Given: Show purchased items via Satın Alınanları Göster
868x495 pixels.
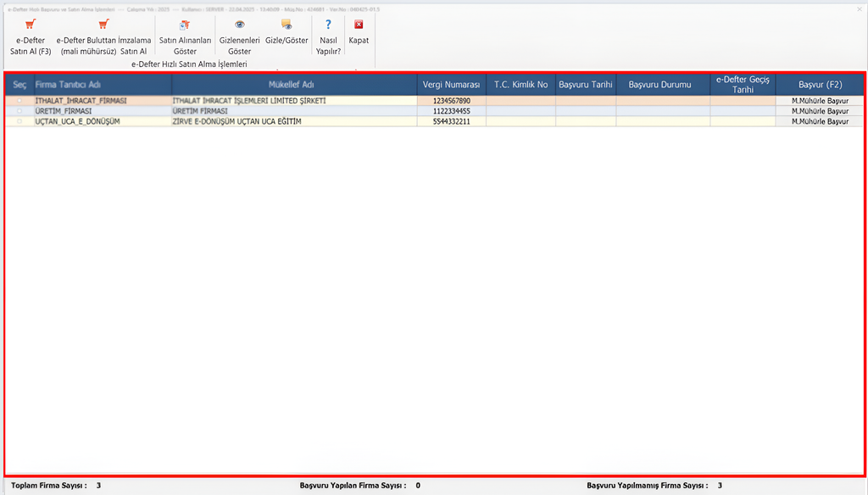Looking at the screenshot, I should [x=185, y=36].
